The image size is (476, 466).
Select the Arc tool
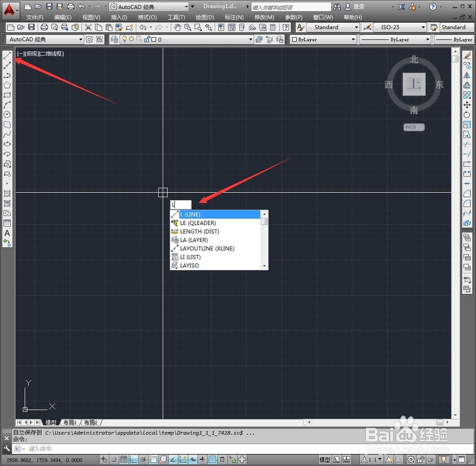click(x=7, y=105)
